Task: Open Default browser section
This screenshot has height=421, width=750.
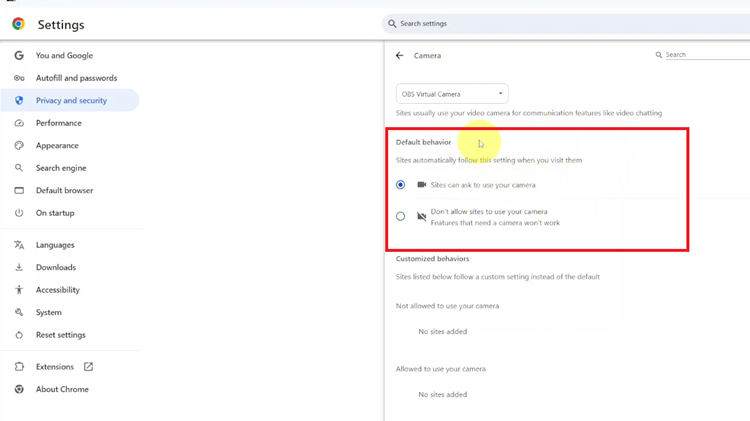Action: coord(64,190)
